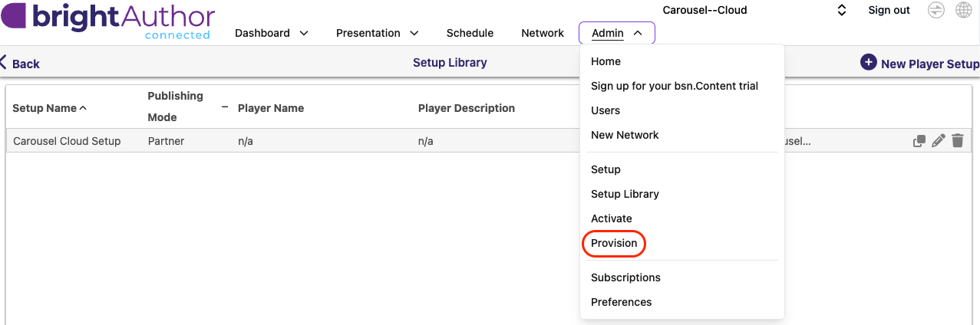Duplicate the Carousel Cloud Setup entry
980x325 pixels.
pyautogui.click(x=919, y=141)
